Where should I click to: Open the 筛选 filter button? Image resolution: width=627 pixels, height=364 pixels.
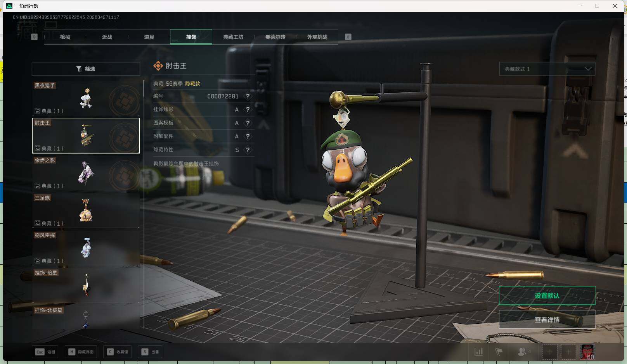(86, 69)
